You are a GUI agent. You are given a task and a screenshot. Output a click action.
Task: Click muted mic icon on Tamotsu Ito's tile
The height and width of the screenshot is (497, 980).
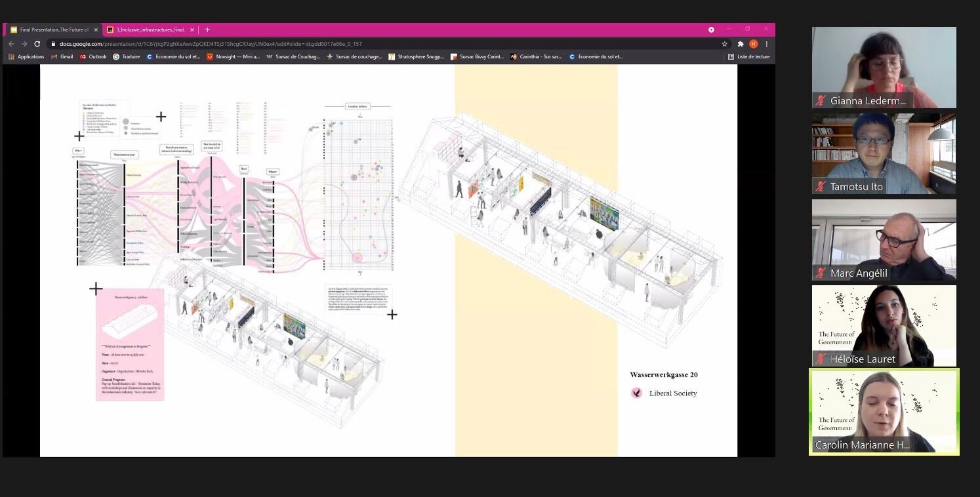click(820, 187)
